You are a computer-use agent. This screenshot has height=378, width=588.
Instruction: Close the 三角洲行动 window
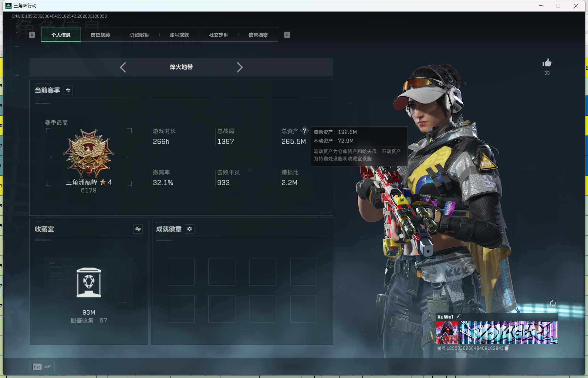pyautogui.click(x=576, y=6)
